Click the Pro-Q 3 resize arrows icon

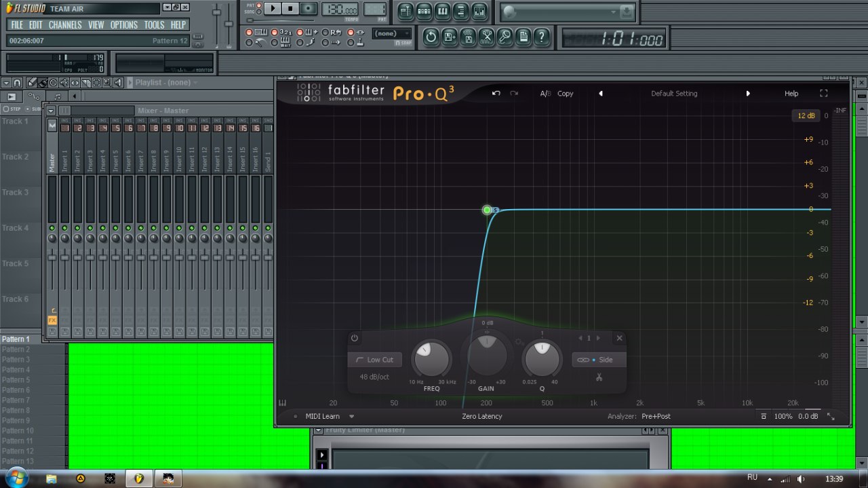831,417
